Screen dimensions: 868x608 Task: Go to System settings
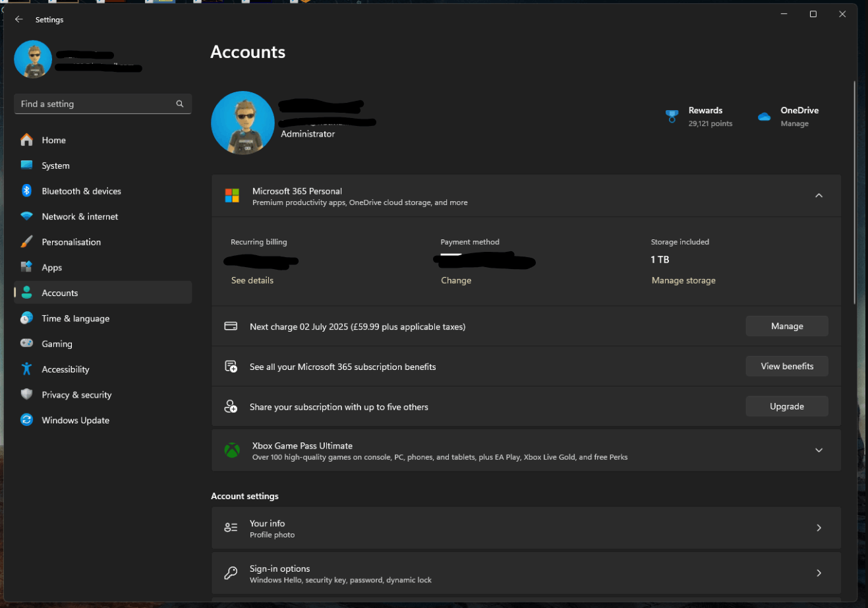103,166
